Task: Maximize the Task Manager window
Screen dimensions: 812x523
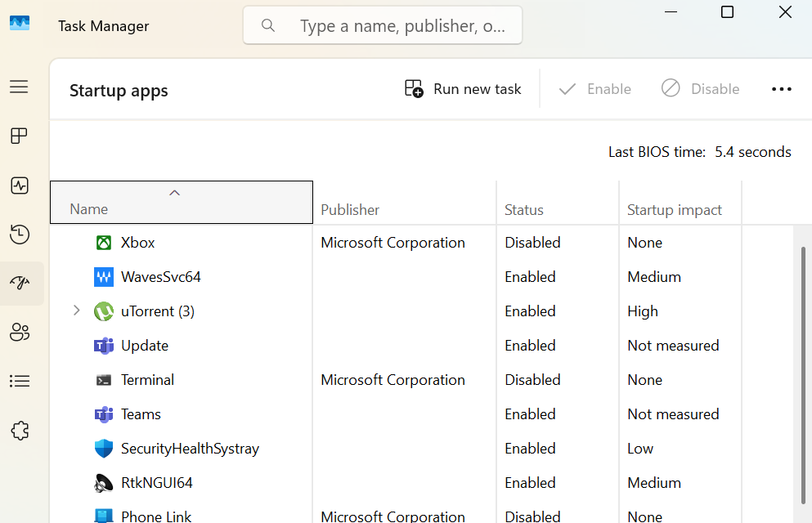Action: (x=727, y=12)
